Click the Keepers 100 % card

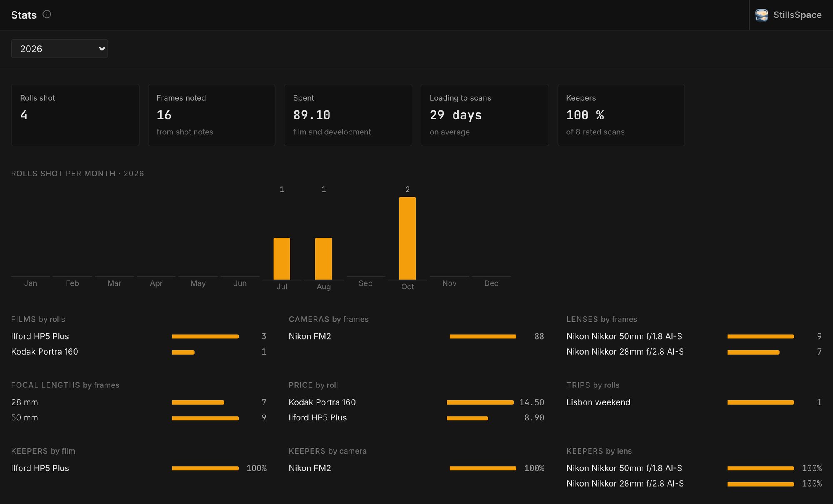621,115
